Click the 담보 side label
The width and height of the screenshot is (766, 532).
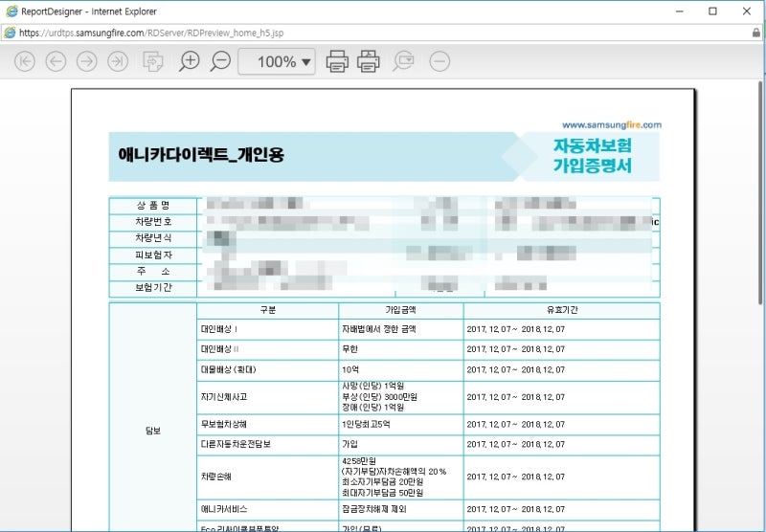(153, 431)
